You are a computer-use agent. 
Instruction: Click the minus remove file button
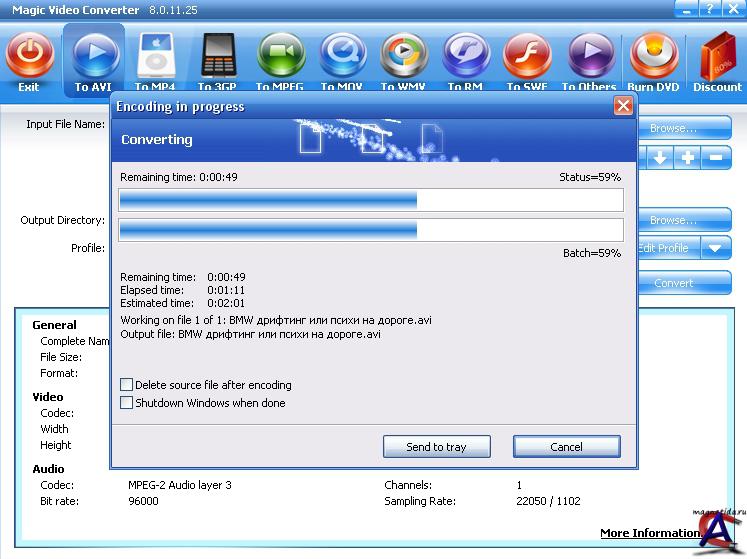tap(716, 158)
